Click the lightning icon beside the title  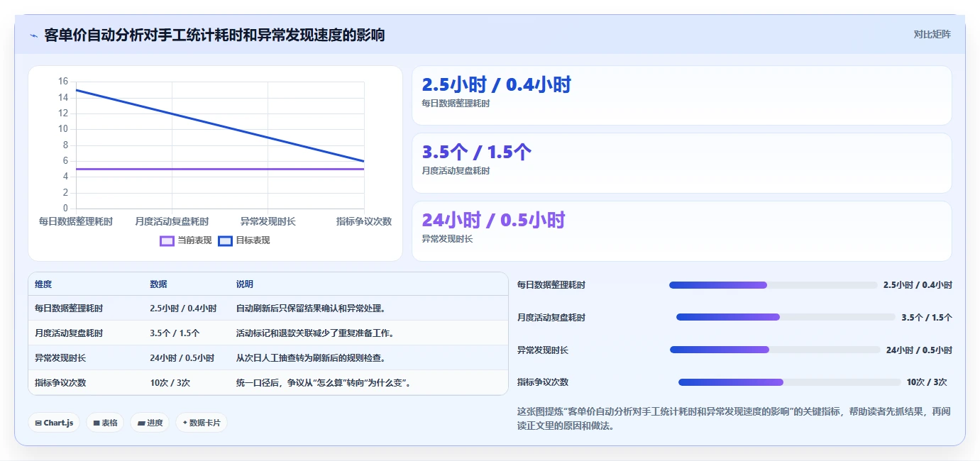point(33,35)
